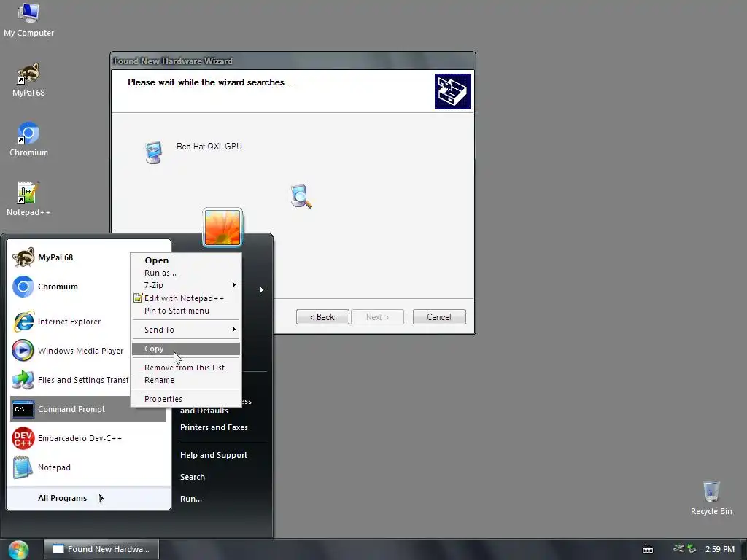747x560 pixels.
Task: Click the Notepad icon in Start menu
Action: [x=23, y=467]
